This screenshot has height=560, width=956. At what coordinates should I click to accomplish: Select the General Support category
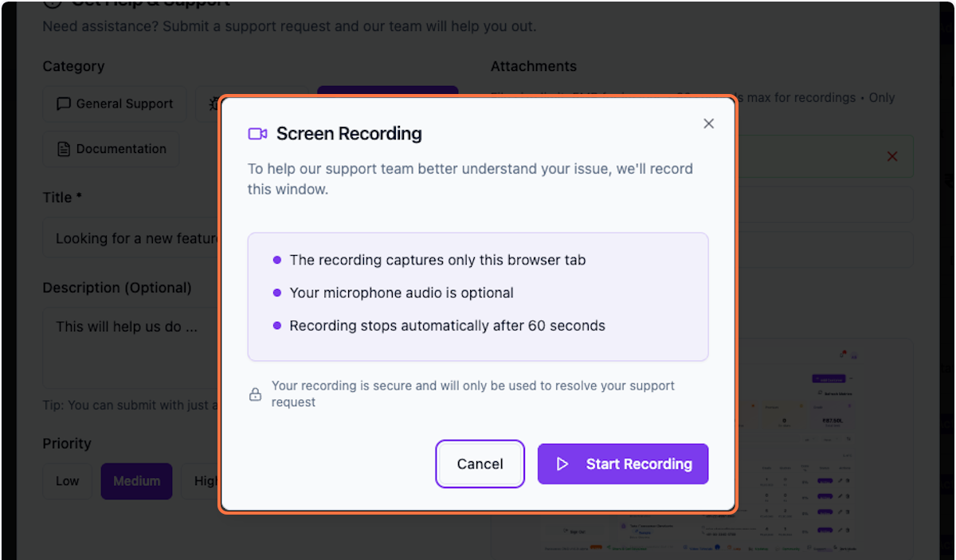click(114, 104)
